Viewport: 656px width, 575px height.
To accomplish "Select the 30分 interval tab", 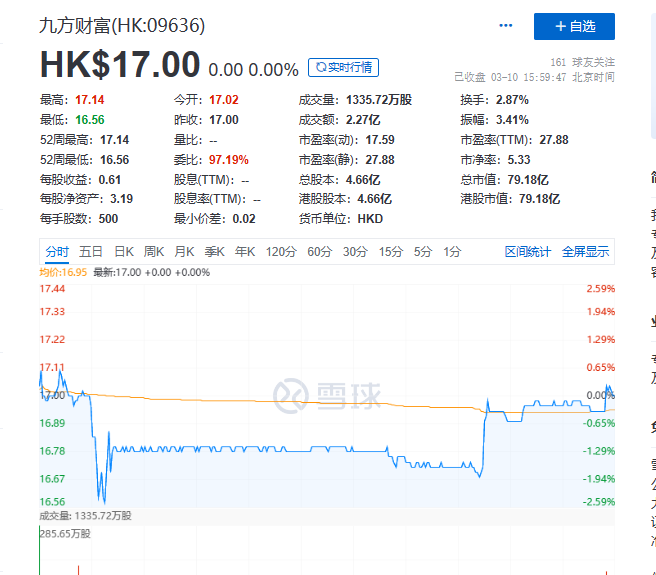I will pos(355,252).
